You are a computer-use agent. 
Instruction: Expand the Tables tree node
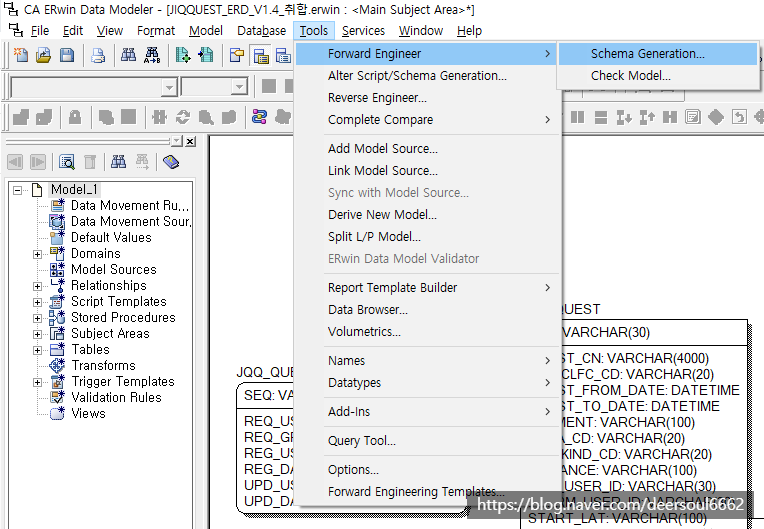(38, 351)
